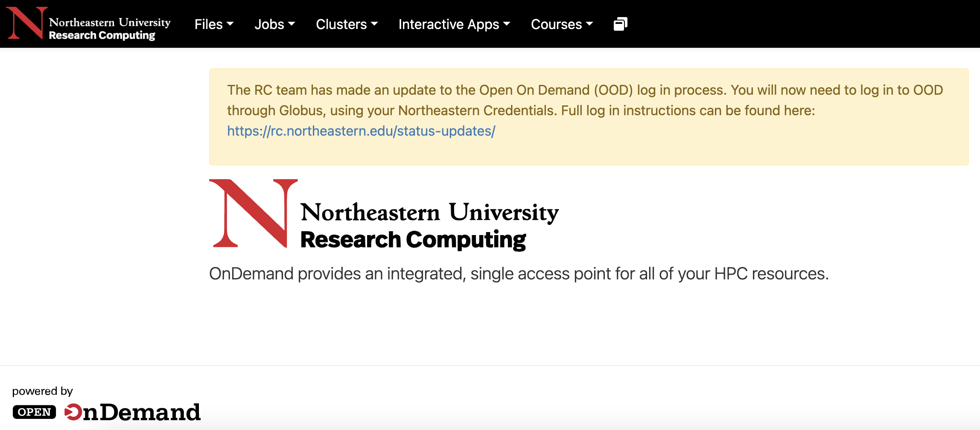Screen dimensions: 980x430
Task: Click the yellow OOD login announcement banner
Action: (588, 149)
